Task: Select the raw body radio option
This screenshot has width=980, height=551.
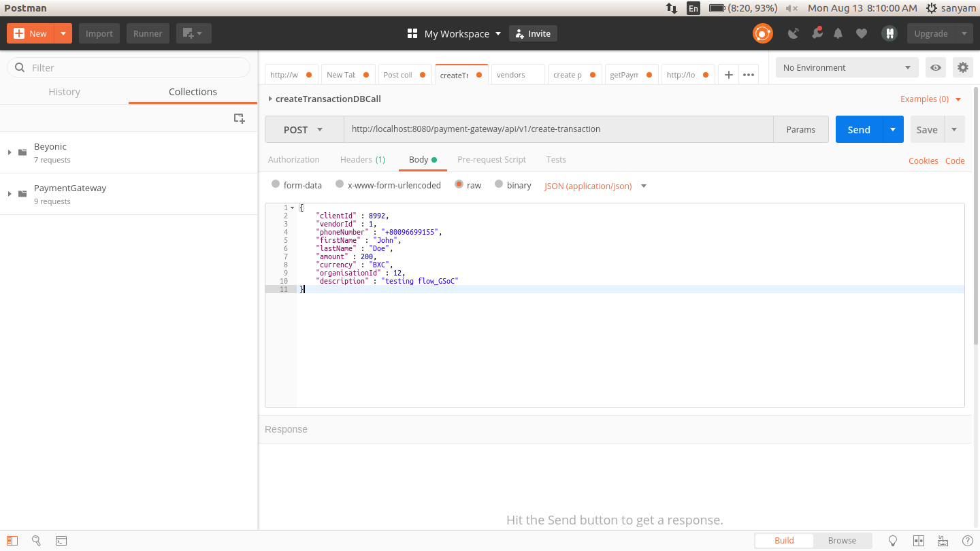Action: pyautogui.click(x=459, y=184)
